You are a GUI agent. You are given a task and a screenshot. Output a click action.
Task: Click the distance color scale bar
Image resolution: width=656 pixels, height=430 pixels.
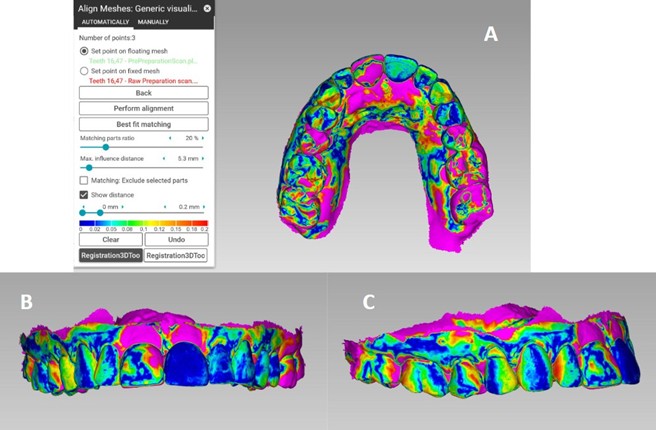click(144, 223)
